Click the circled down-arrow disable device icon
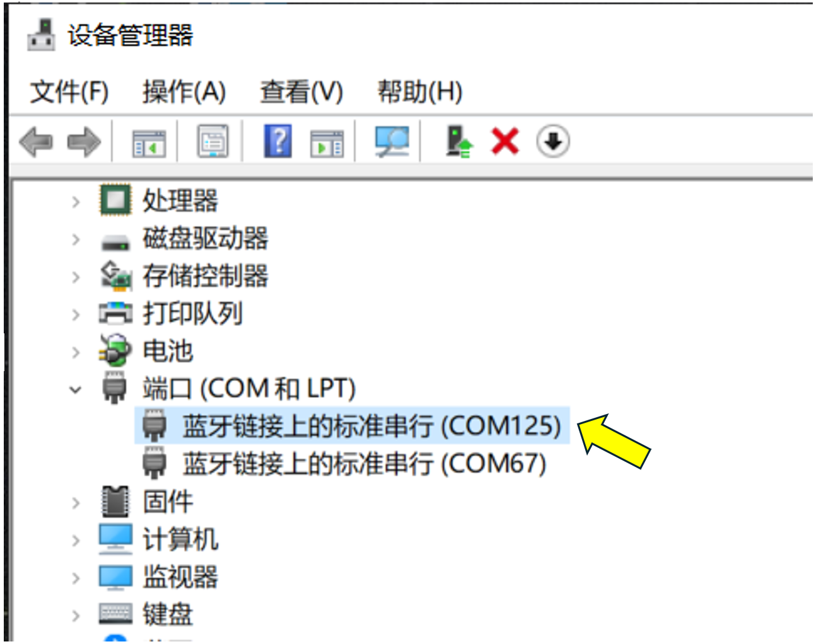This screenshot has width=821, height=644. pos(553,141)
